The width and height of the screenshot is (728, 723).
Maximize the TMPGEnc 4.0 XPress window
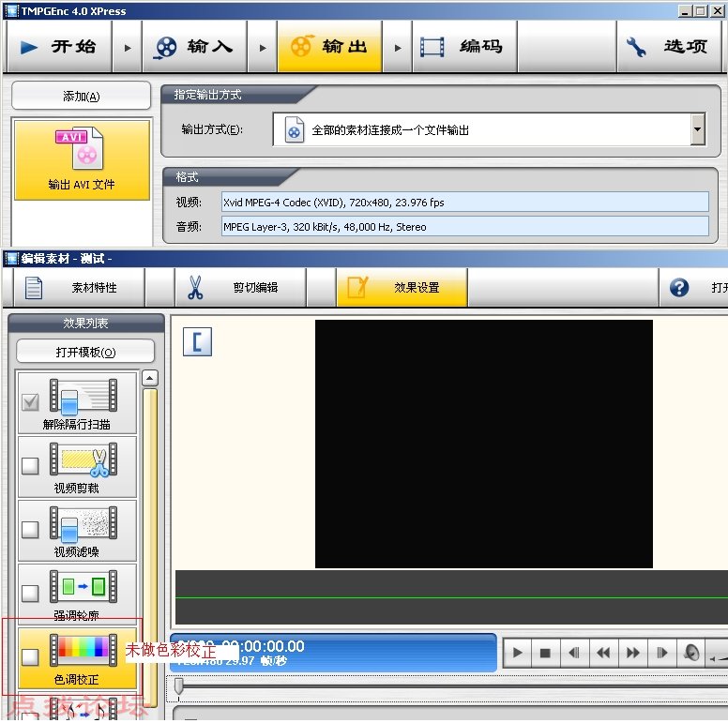(700, 11)
